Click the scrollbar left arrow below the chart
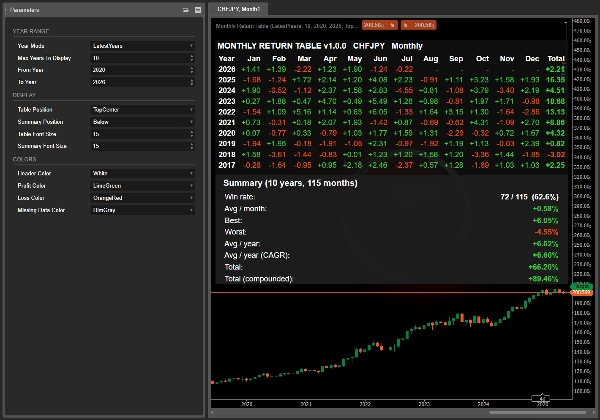The image size is (600, 420). [212, 412]
